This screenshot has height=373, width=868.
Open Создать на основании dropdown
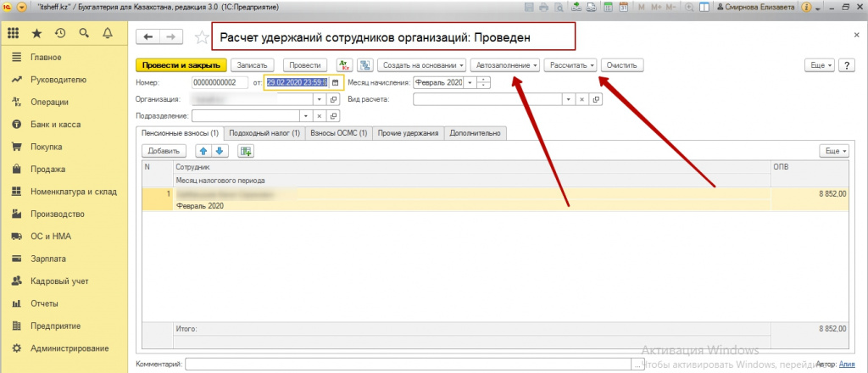421,65
